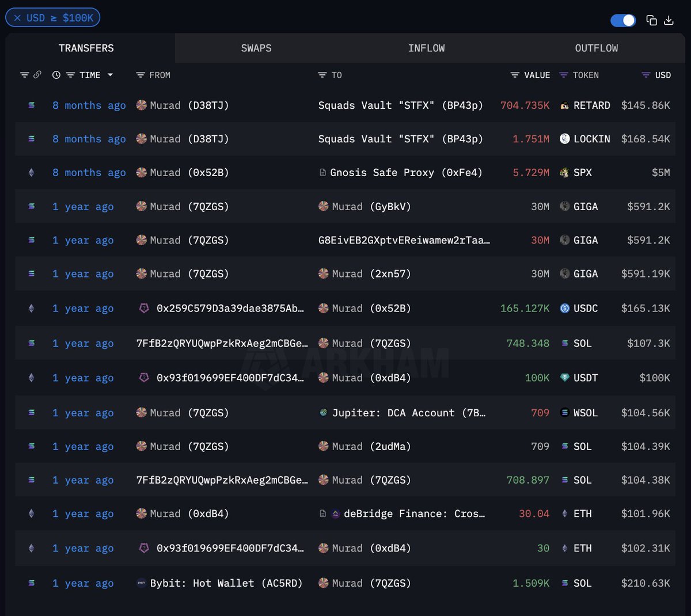691x616 pixels.
Task: Click the 1.509K SOL value
Action: pyautogui.click(x=531, y=583)
